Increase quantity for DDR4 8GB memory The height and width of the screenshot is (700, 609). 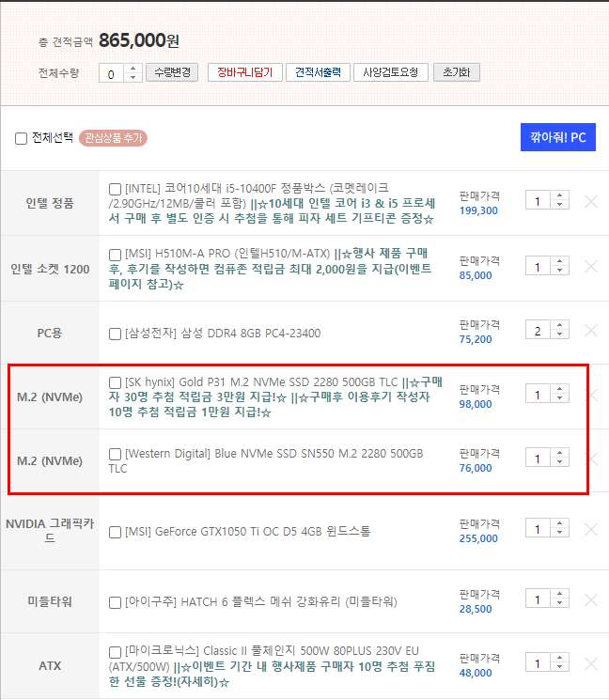tap(559, 324)
